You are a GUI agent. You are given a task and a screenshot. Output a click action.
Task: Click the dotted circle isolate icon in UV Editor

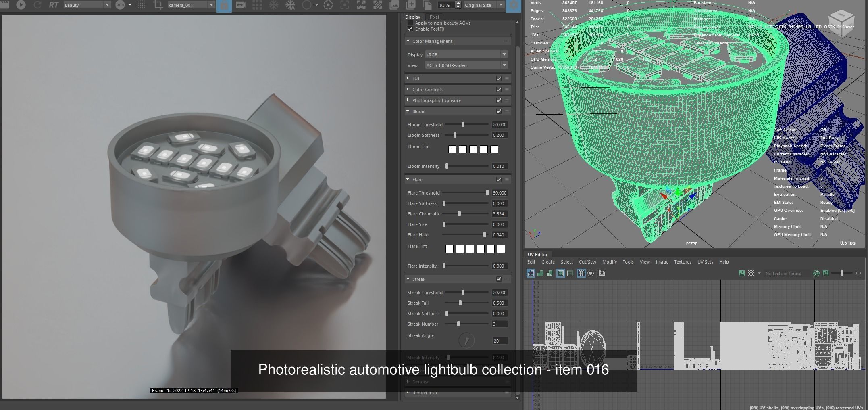(x=591, y=273)
